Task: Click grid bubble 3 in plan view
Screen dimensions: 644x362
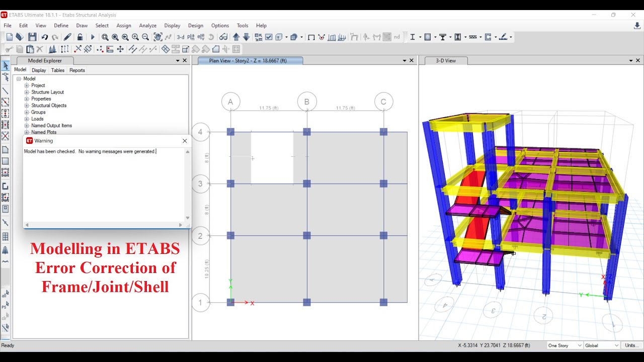Action: point(200,184)
